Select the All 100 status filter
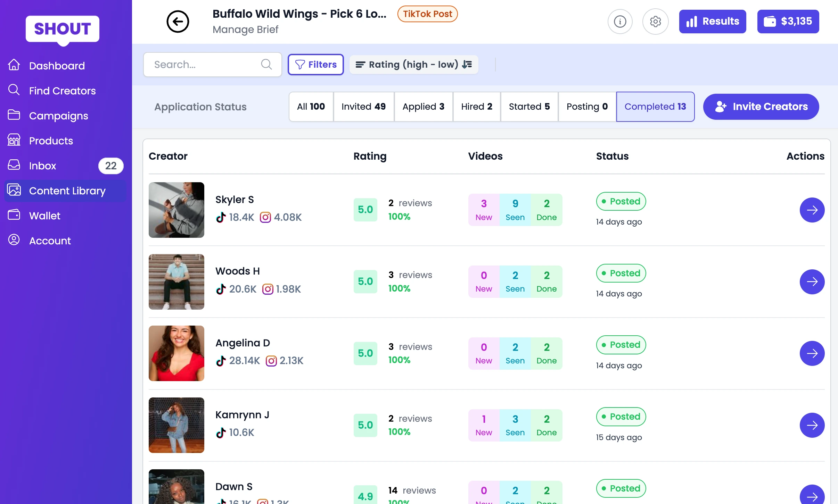838x504 pixels. (x=311, y=107)
